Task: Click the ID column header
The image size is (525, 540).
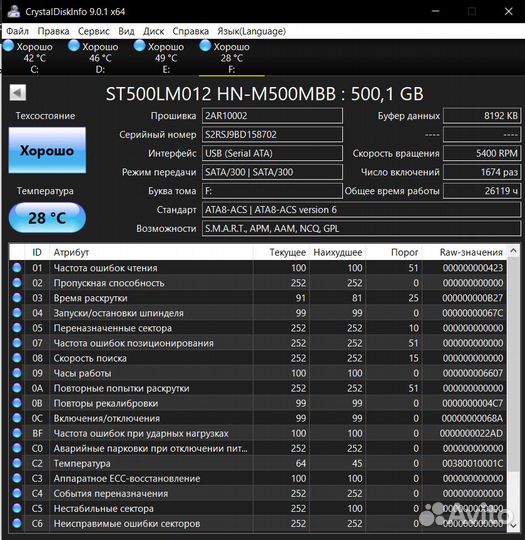Action: click(x=37, y=252)
